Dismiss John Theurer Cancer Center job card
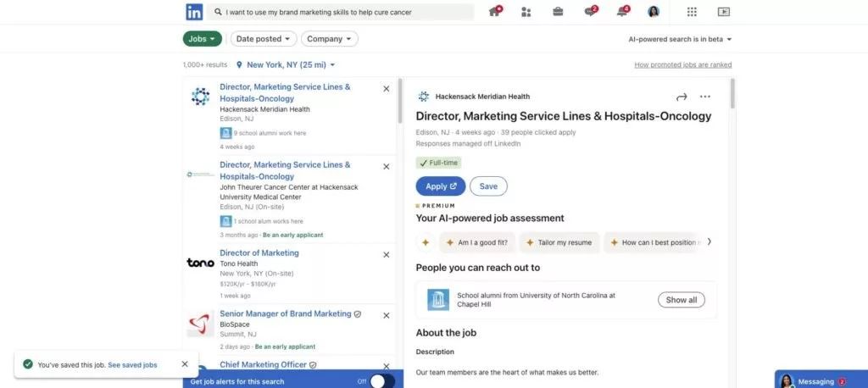 pos(387,167)
